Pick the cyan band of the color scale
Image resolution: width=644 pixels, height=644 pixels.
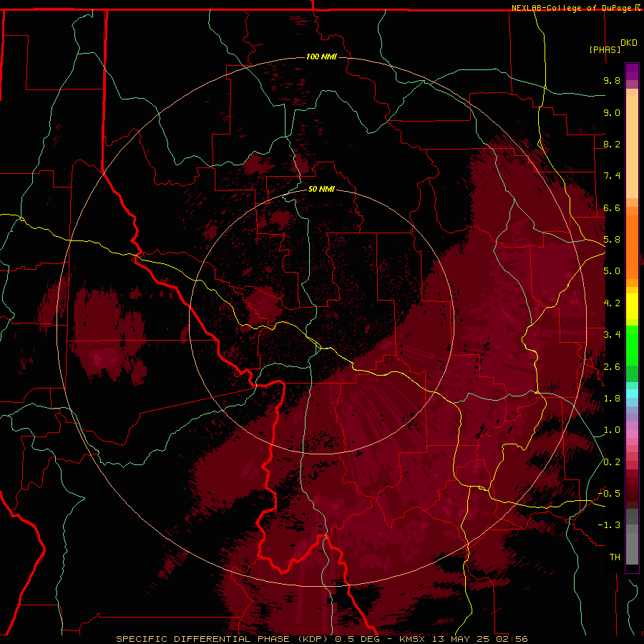click(x=632, y=394)
